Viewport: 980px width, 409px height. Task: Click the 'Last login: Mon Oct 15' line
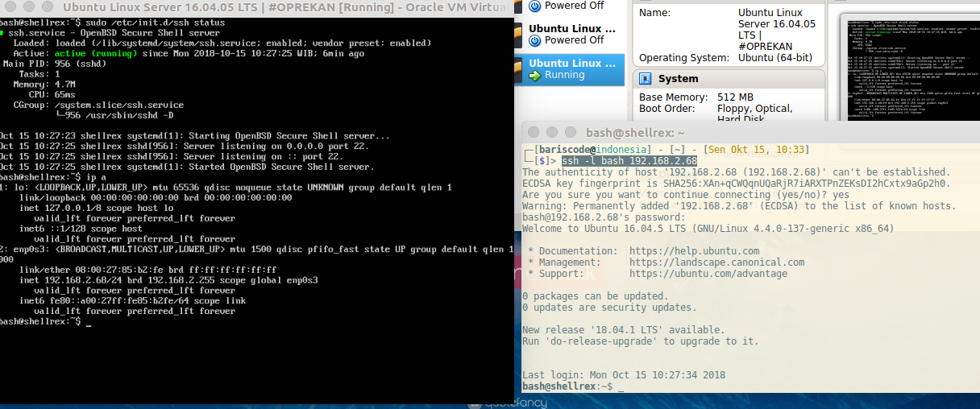click(x=624, y=375)
